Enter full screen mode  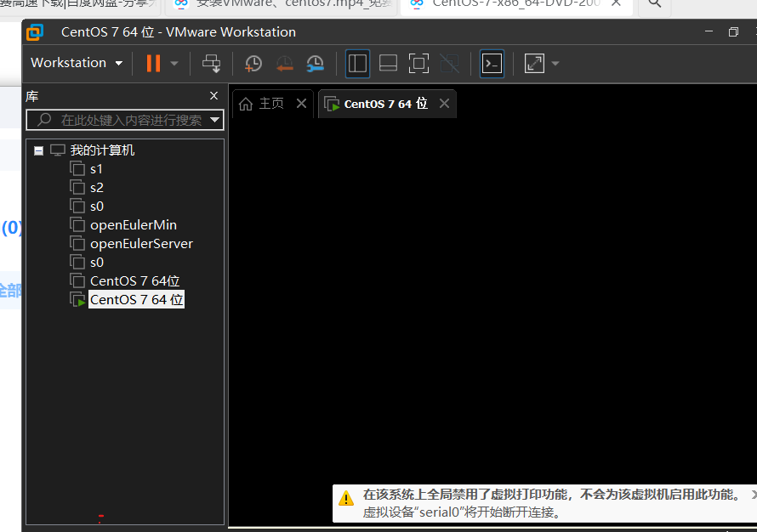(x=418, y=63)
